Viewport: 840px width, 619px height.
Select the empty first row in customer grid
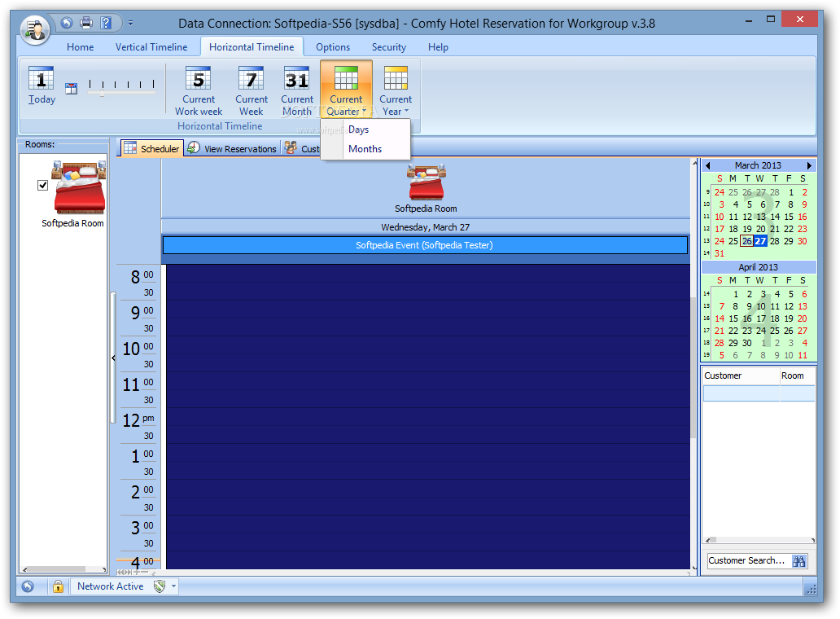coord(759,394)
